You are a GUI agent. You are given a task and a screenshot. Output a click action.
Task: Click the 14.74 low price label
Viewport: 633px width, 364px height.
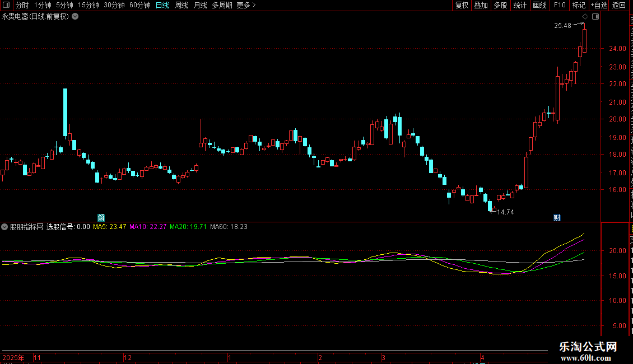[x=505, y=212]
